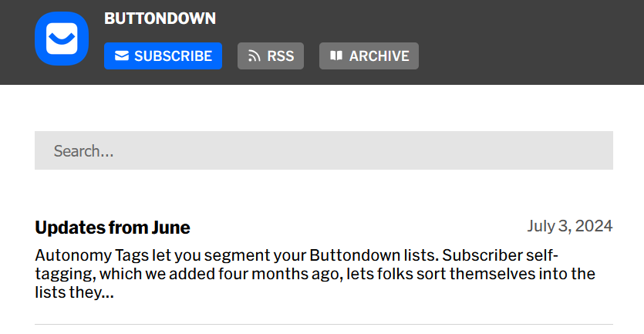644x334 pixels.
Task: Click the "Search…" placeholder text
Action: tap(83, 151)
